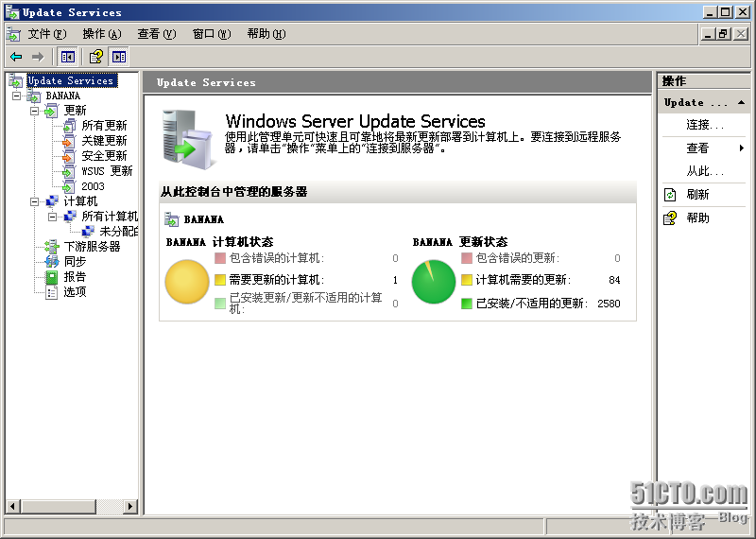This screenshot has height=539, width=756.
Task: Click the MMC system menu icon beside 文件
Action: (x=13, y=34)
